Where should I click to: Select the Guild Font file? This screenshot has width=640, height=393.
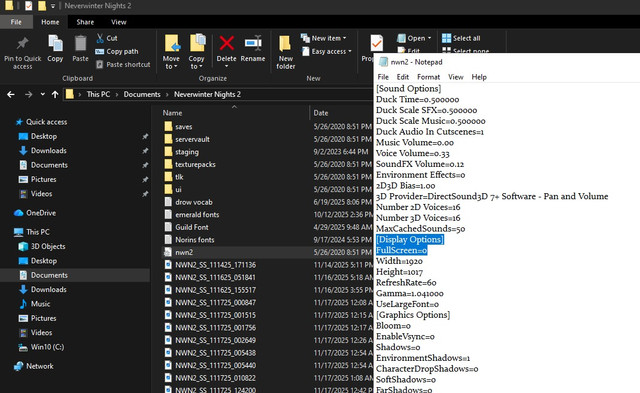186,227
